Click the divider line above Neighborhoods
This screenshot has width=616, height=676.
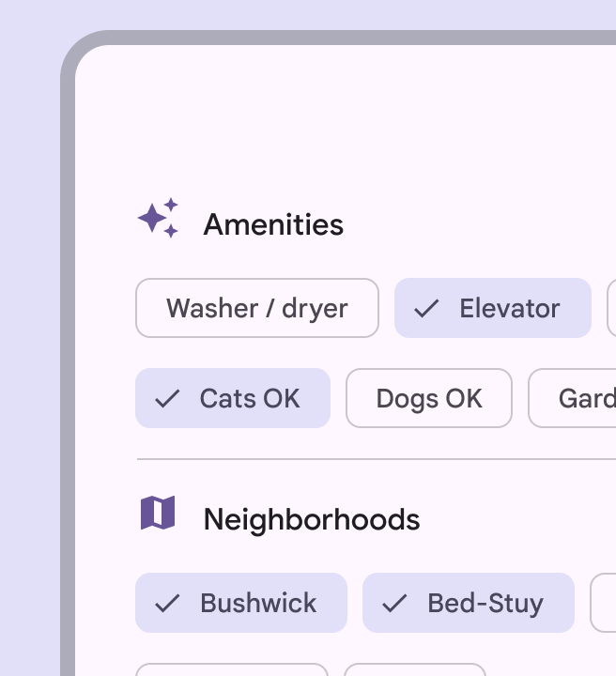click(x=376, y=459)
